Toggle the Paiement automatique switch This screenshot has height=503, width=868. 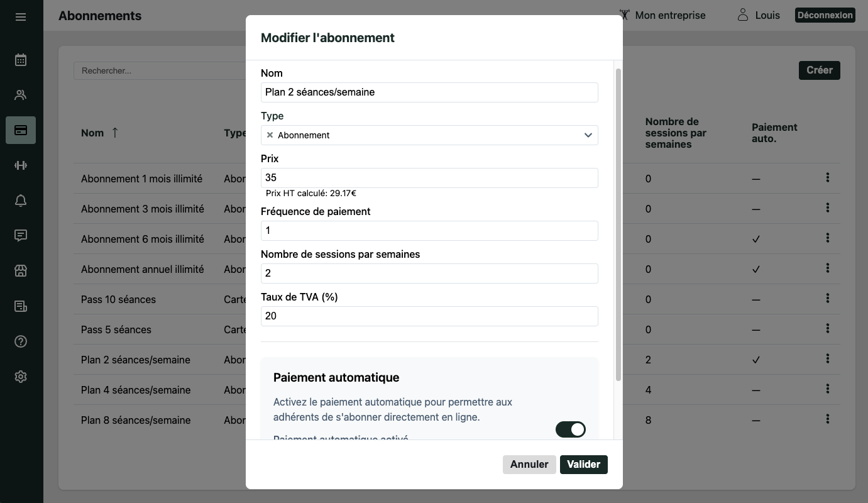point(571,429)
